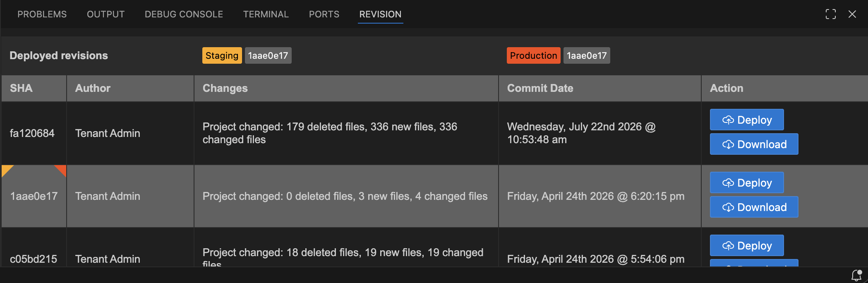The width and height of the screenshot is (868, 283).
Task: Click the SHA tag next to Production
Action: coord(587,55)
